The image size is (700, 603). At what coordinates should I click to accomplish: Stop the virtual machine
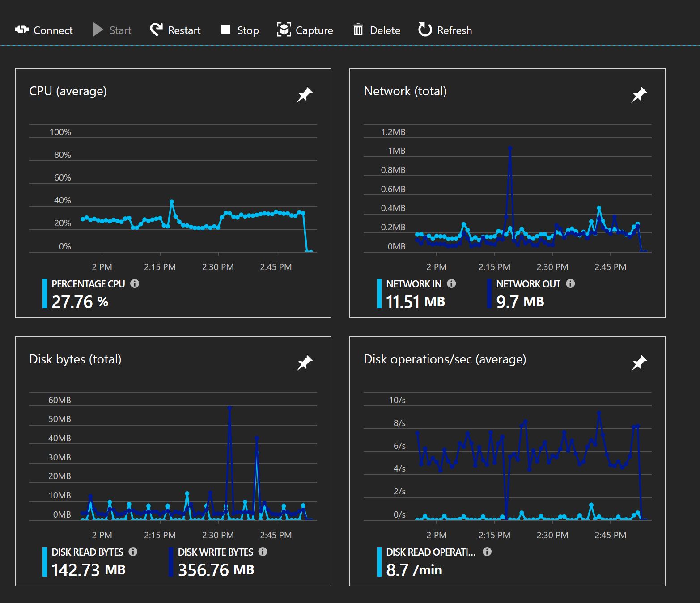[240, 30]
